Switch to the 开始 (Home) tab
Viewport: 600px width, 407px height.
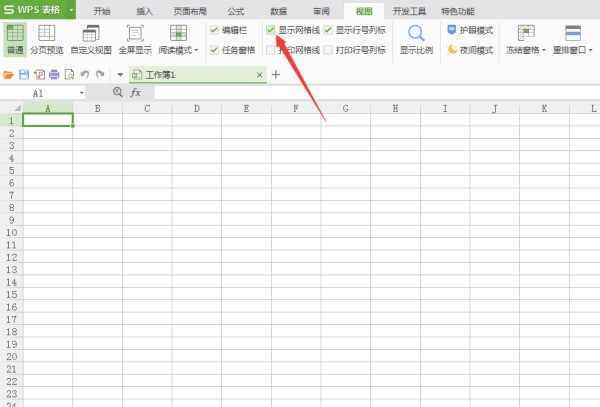[x=102, y=11]
